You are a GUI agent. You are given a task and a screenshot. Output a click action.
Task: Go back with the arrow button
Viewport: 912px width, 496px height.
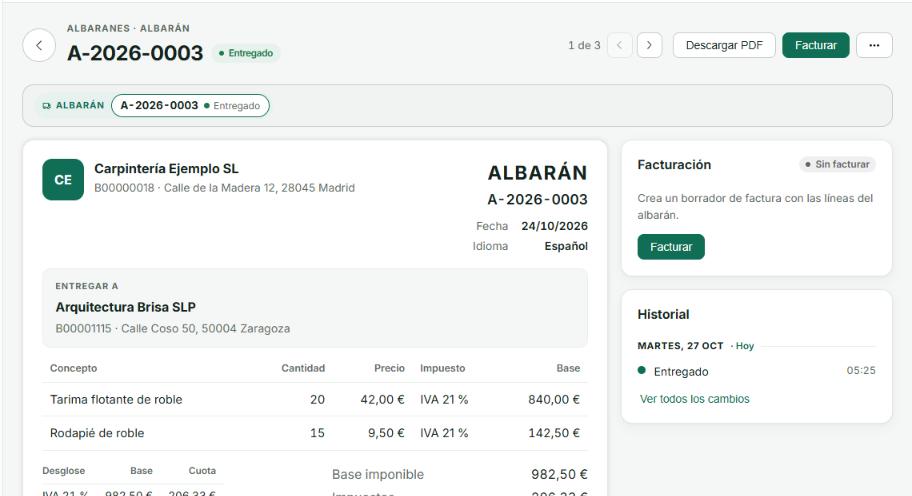click(39, 45)
